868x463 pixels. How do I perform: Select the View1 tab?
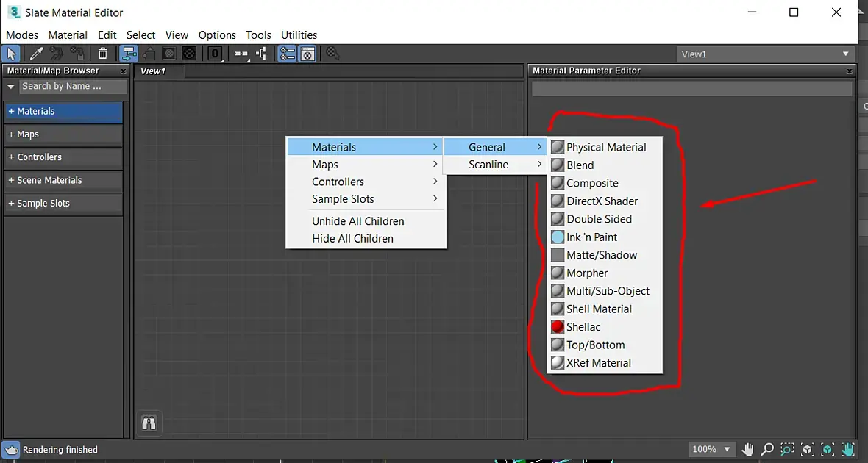pos(160,71)
